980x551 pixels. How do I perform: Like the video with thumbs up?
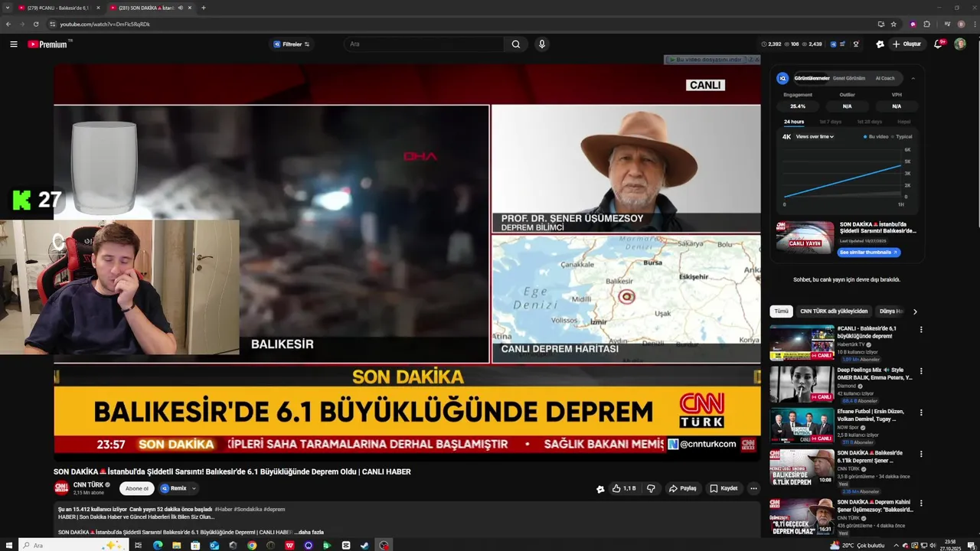click(623, 488)
